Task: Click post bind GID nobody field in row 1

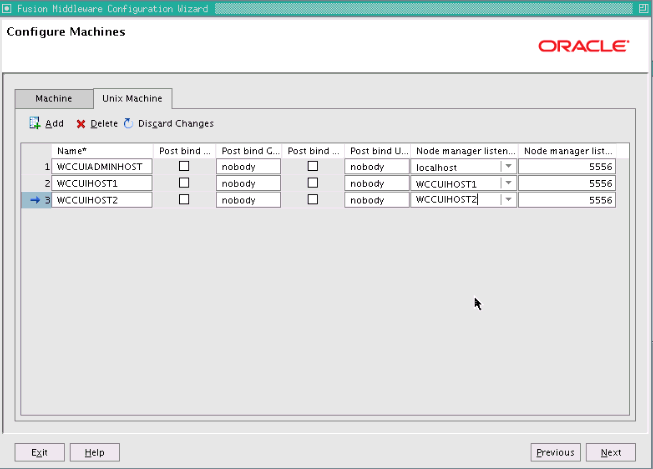Action: pos(248,167)
